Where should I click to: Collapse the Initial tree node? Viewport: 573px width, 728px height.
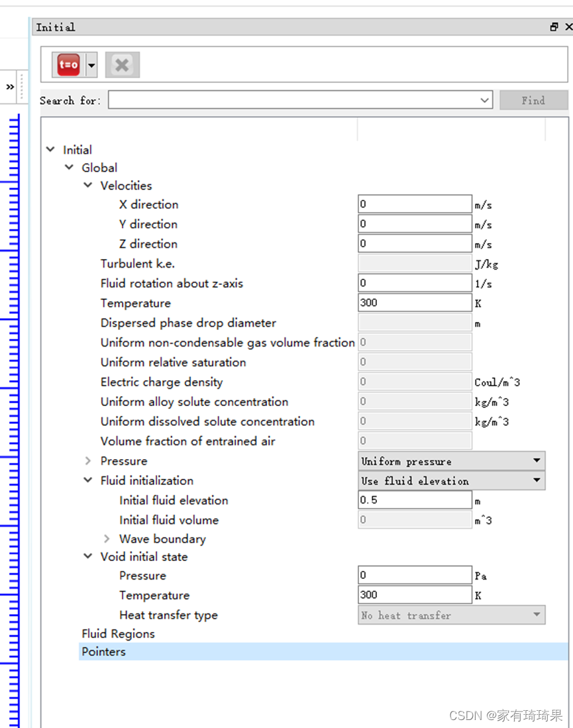coord(50,150)
